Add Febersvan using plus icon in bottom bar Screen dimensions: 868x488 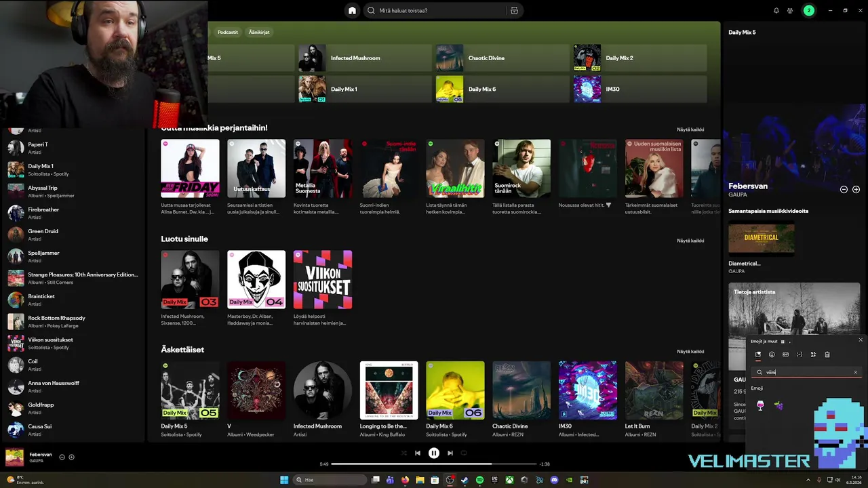tap(71, 457)
